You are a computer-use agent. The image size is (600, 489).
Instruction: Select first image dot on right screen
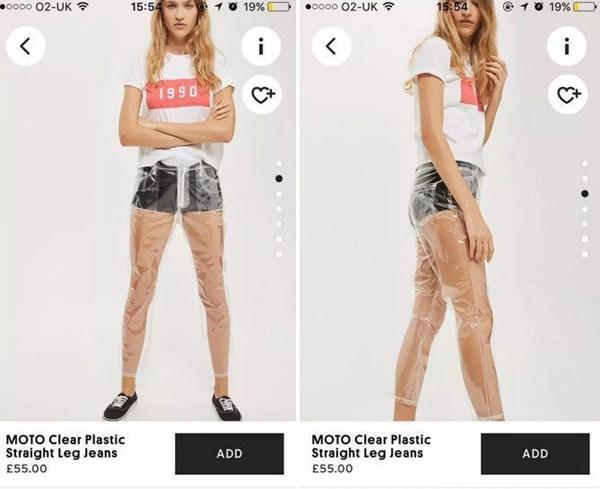pyautogui.click(x=585, y=164)
